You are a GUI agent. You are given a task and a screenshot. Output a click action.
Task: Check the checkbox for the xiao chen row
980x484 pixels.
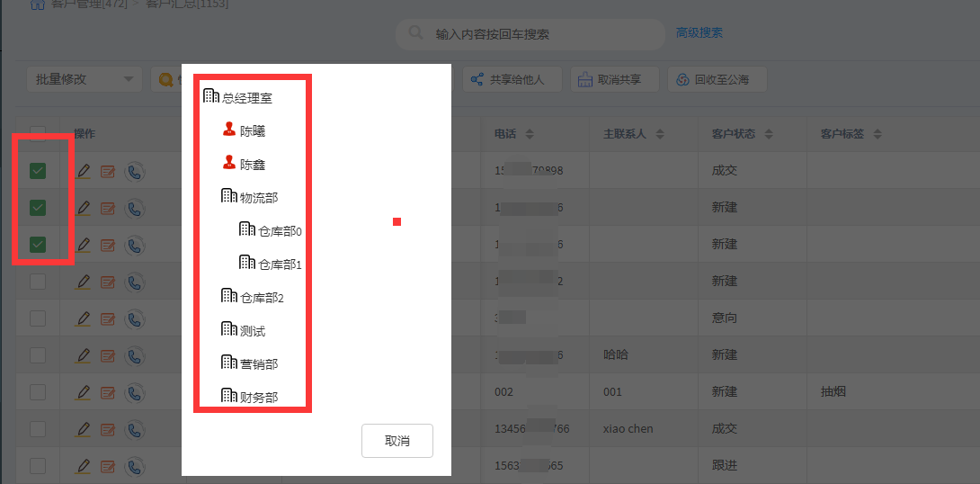pos(38,429)
